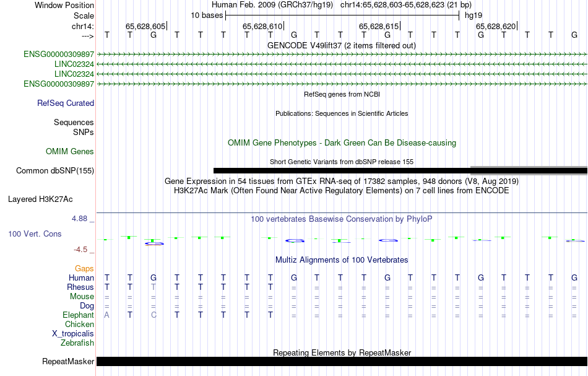Image resolution: width=588 pixels, height=376 pixels.
Task: Click the 65,628,605 position marker
Action: click(x=146, y=26)
